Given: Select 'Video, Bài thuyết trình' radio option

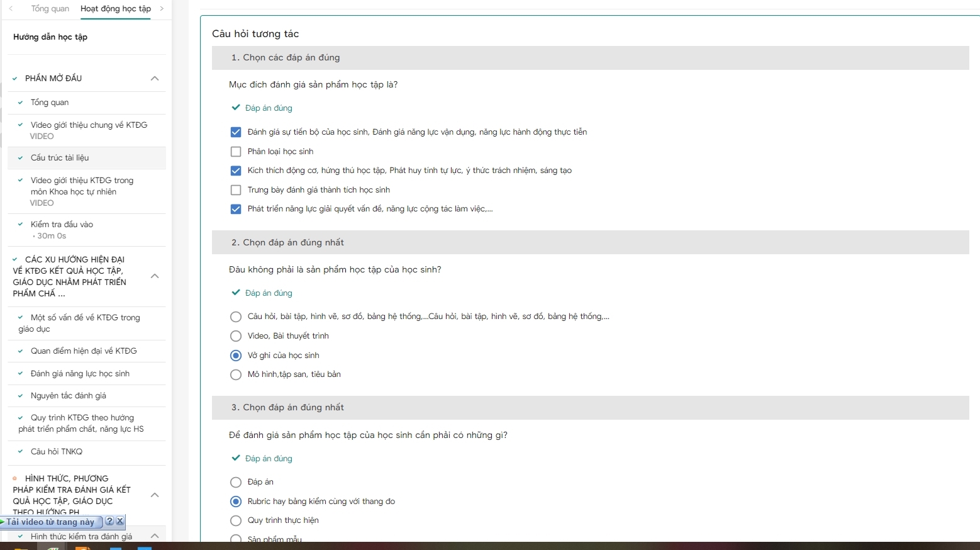Looking at the screenshot, I should tap(236, 336).
